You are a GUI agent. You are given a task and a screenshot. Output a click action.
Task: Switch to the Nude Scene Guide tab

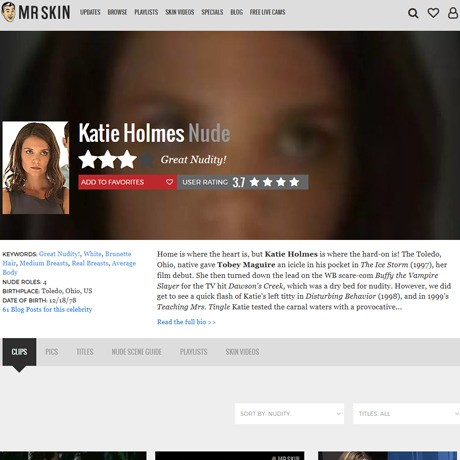[137, 352]
